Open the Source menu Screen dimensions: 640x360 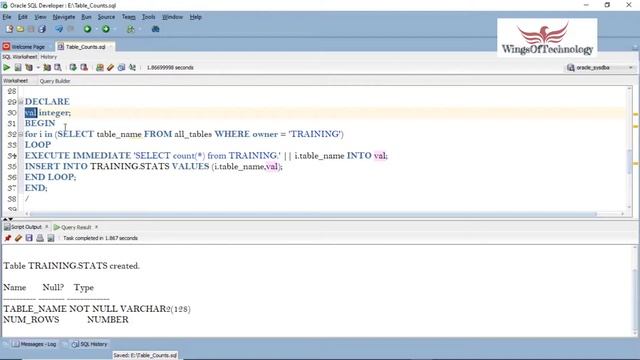(x=106, y=17)
